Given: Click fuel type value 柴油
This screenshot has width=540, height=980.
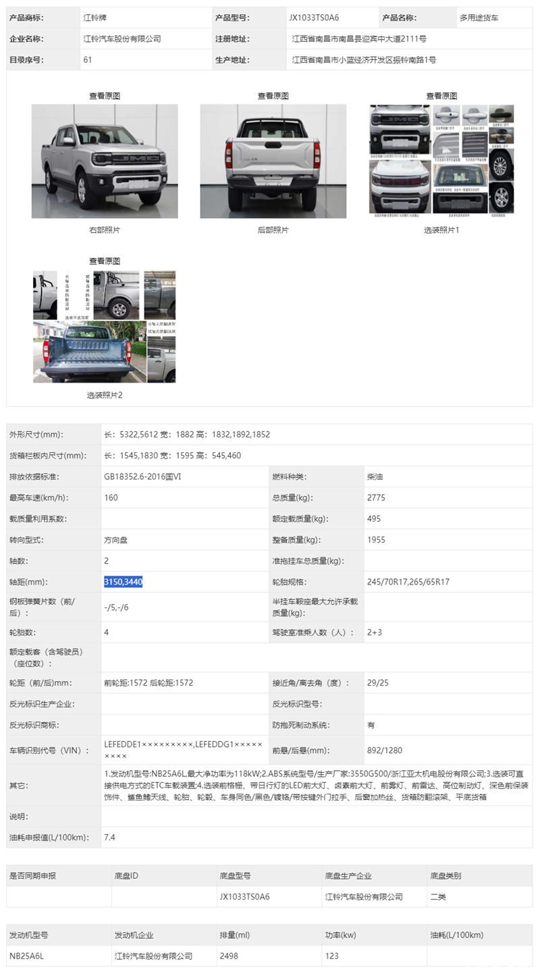Looking at the screenshot, I should point(375,477).
